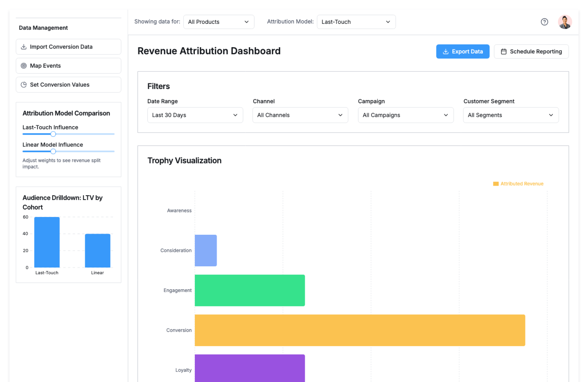Viewport: 588px width, 382px height.
Task: Toggle the Attributed Revenue legend swatch
Action: (x=496, y=184)
